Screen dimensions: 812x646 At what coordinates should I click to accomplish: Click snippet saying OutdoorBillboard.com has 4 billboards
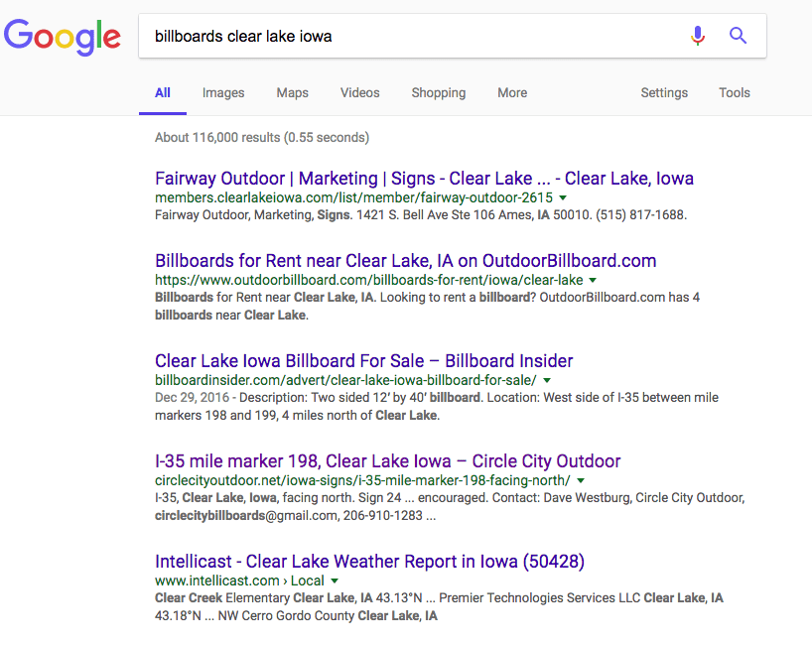tap(427, 306)
